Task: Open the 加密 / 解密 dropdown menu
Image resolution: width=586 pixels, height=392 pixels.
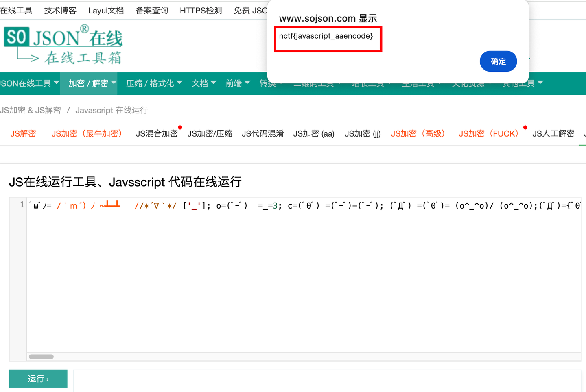Action: pos(88,83)
